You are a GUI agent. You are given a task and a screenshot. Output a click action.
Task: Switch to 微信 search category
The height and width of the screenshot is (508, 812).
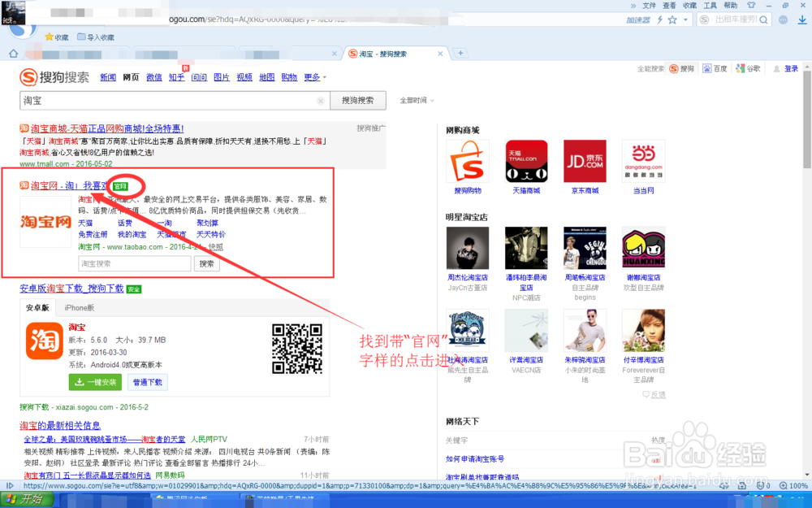(x=153, y=77)
